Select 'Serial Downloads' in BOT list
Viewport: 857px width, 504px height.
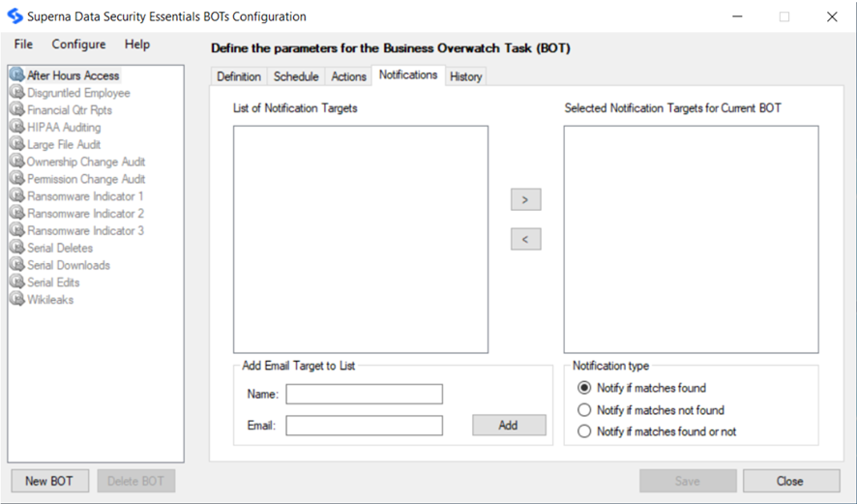click(x=69, y=265)
